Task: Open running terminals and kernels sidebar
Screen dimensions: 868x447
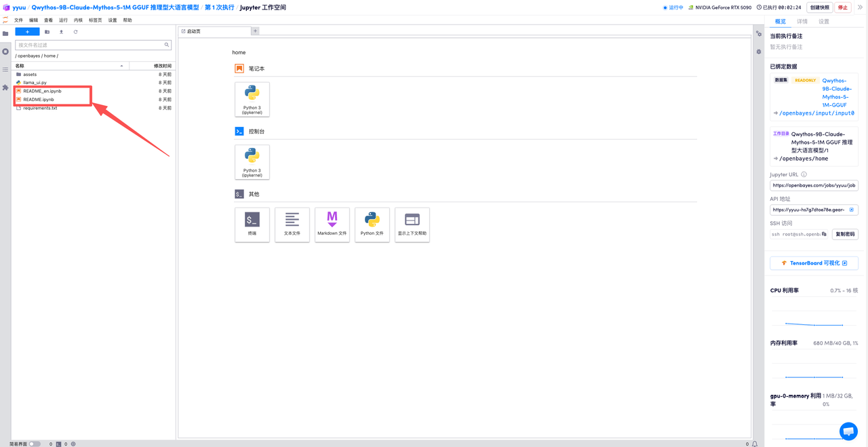Action: pyautogui.click(x=5, y=52)
